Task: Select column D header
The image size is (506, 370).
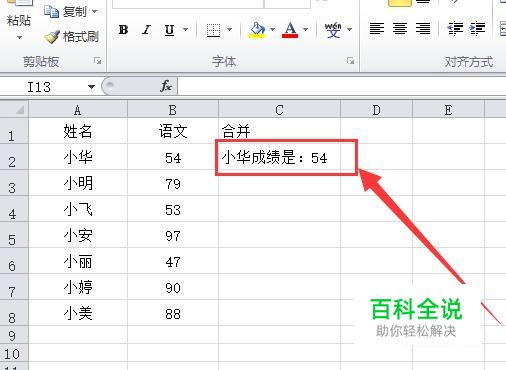Action: (x=376, y=110)
